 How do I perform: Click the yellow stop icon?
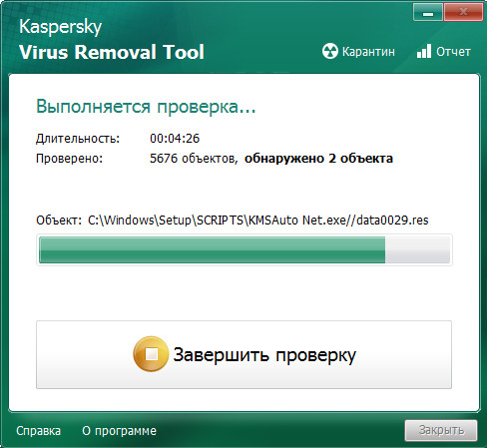151,354
